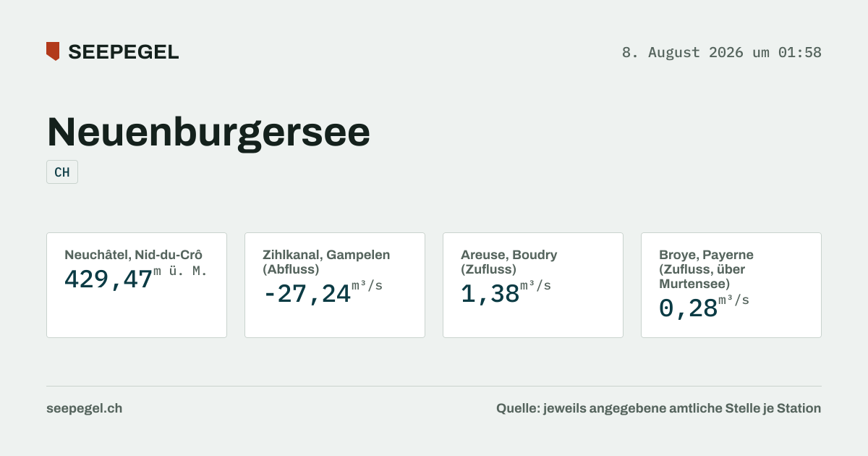
Task: Select the CH country badge
Action: tap(62, 172)
